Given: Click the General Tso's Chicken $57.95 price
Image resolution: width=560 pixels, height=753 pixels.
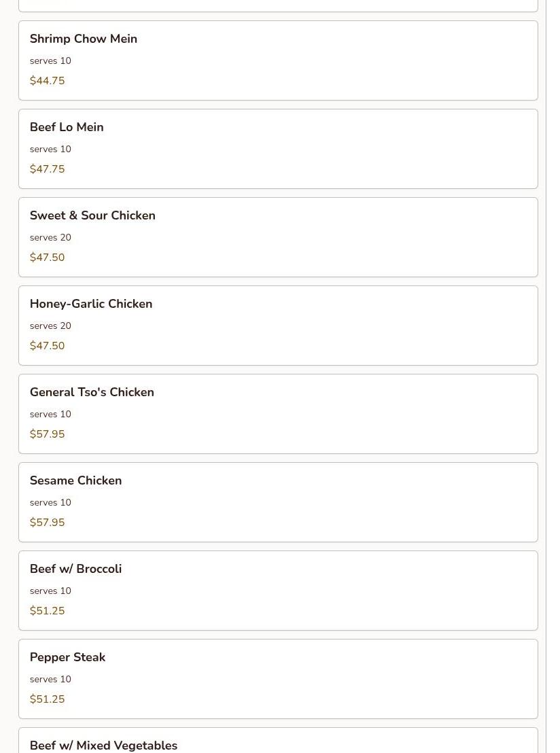Looking at the screenshot, I should 47,434.
